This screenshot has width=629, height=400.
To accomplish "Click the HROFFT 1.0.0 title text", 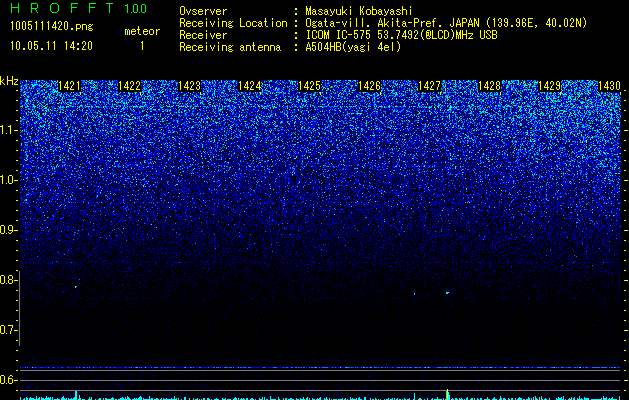I will [78, 8].
